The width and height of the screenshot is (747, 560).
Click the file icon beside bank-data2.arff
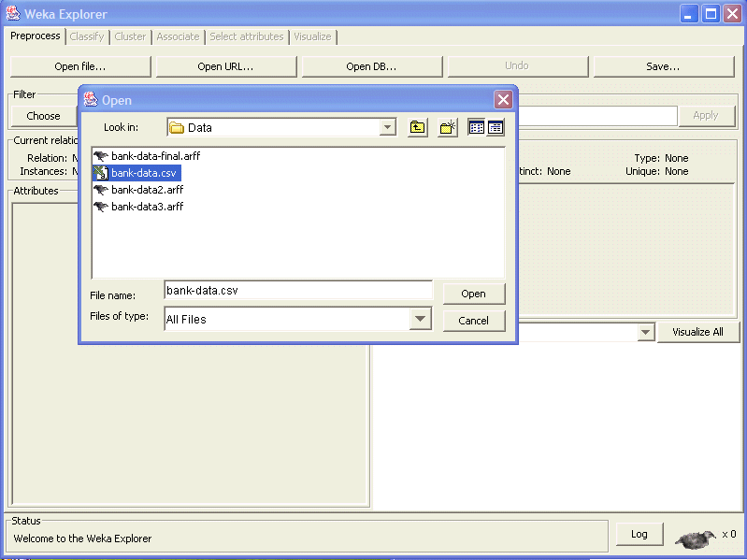pyautogui.click(x=101, y=190)
